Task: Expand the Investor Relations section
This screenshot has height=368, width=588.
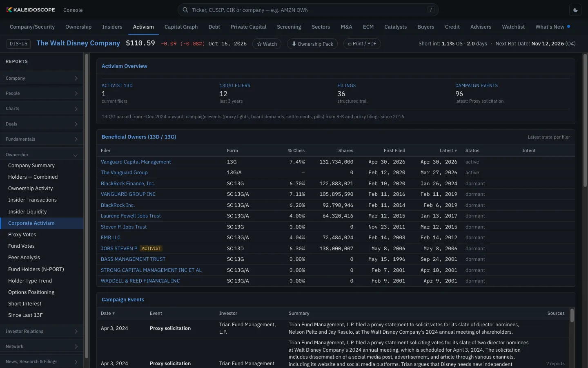Action: (42, 331)
